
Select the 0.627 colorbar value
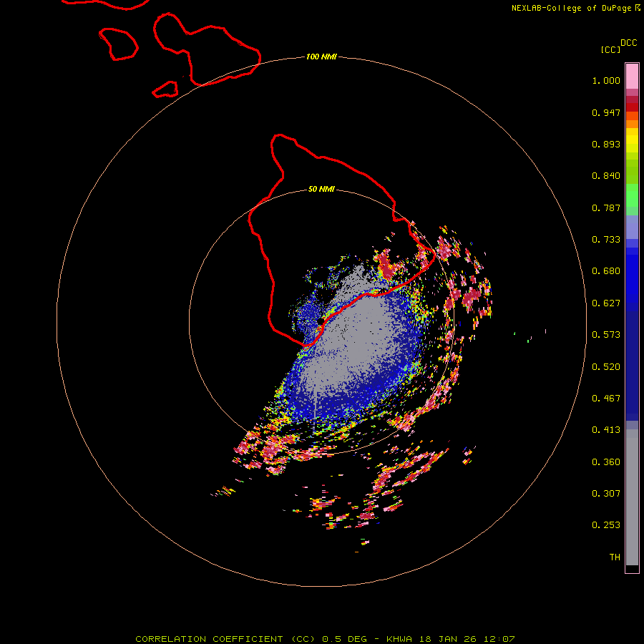(x=606, y=303)
